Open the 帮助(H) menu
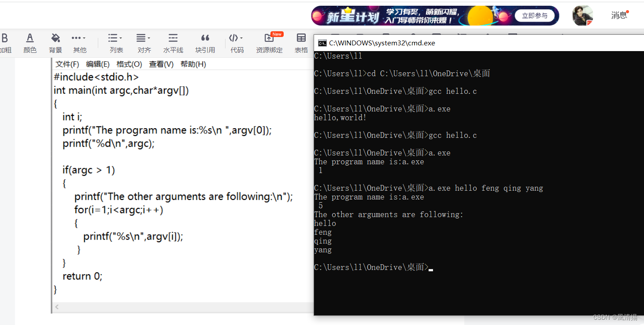Viewport: 644px width, 325px height. pyautogui.click(x=193, y=64)
